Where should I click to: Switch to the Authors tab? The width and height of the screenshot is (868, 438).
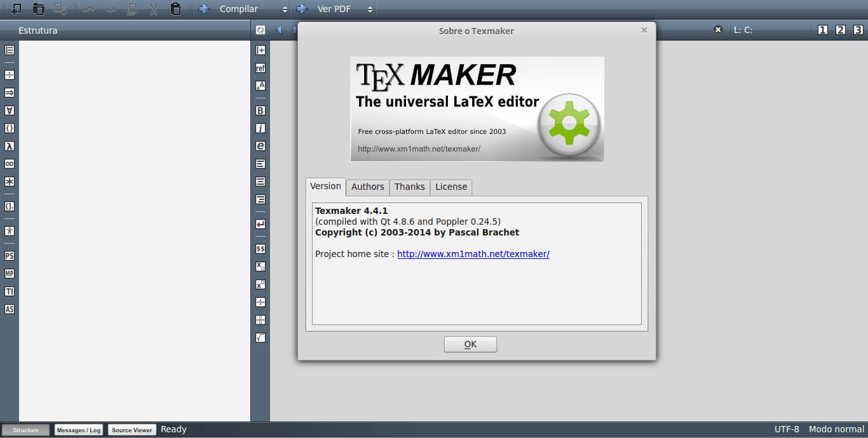pyautogui.click(x=367, y=187)
